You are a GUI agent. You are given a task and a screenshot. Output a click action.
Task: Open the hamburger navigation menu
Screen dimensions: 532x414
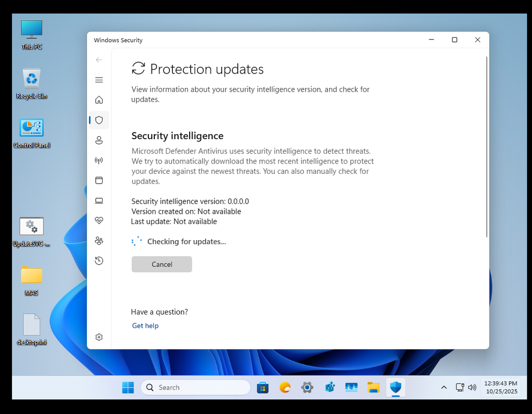click(99, 80)
